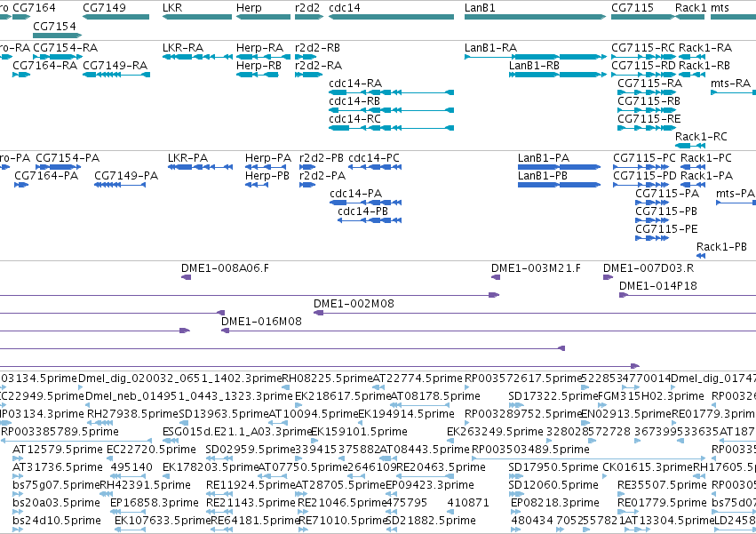Screen dimensions: 756x534
Task: Click EST bs20a03.5prime
Action: 18,513
